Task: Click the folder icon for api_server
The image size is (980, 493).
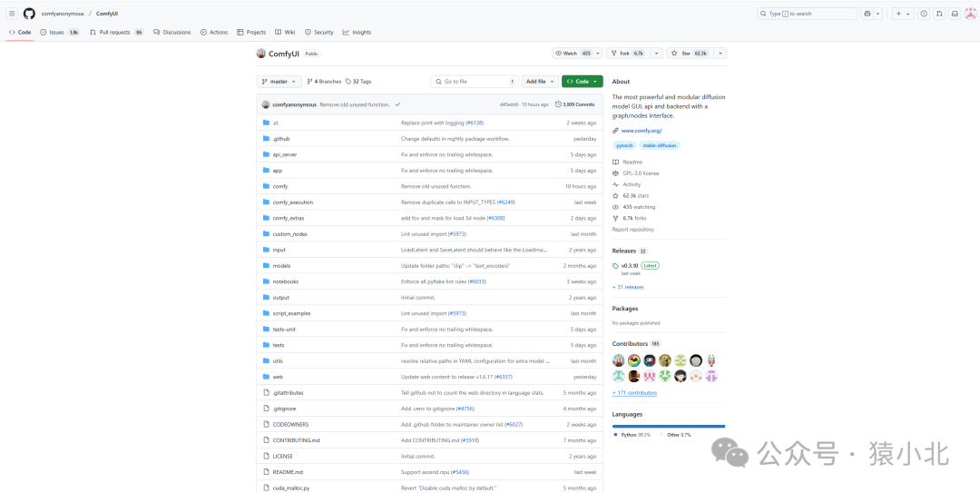Action: [x=266, y=154]
